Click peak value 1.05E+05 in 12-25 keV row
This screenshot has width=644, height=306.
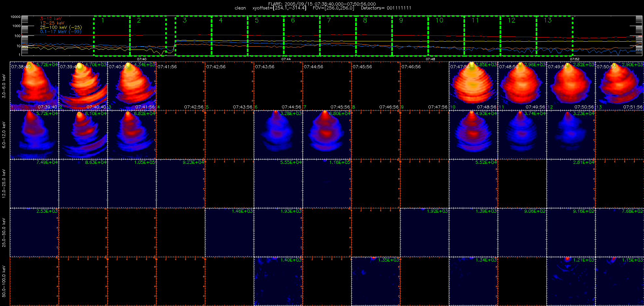145,162
